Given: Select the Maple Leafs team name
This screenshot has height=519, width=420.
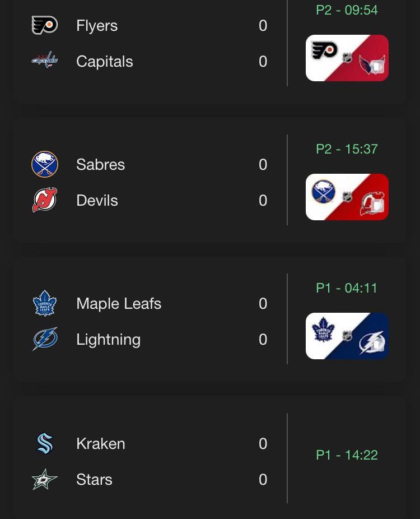Looking at the screenshot, I should click(x=119, y=304).
